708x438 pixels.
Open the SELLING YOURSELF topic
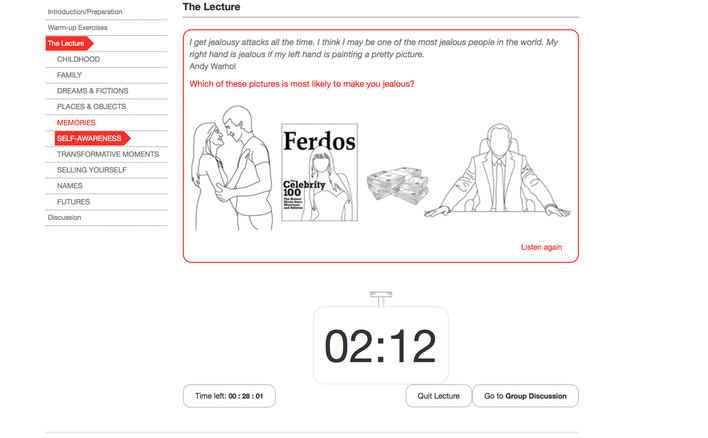pos(92,170)
